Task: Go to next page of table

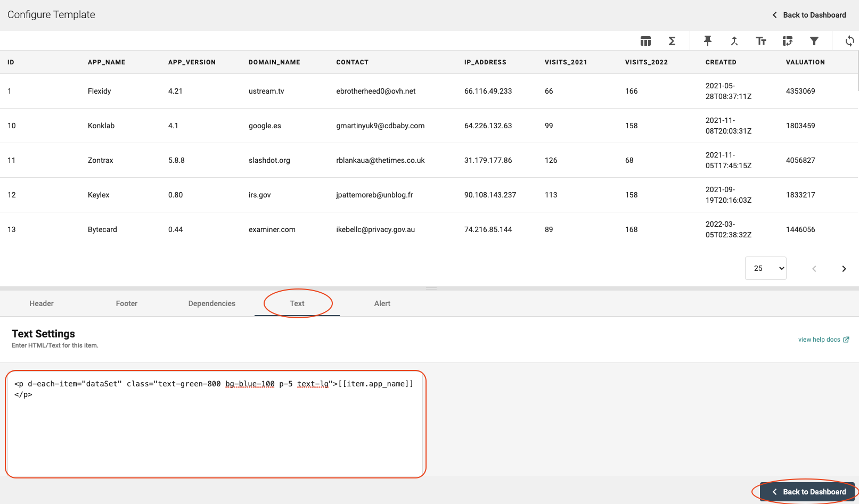Action: pos(844,269)
